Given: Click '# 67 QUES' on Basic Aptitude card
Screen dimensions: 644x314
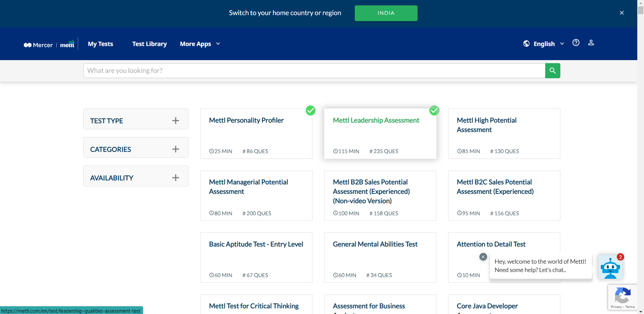Looking at the screenshot, I should [x=255, y=275].
